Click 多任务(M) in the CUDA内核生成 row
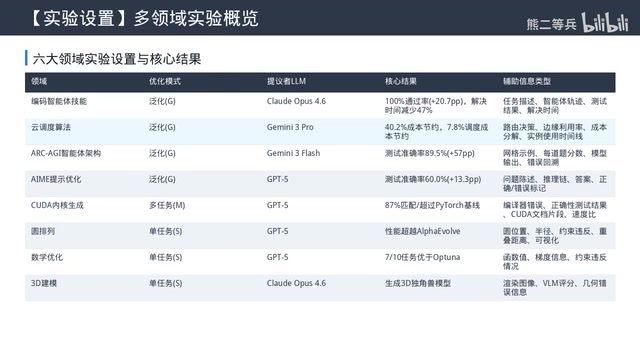The width and height of the screenshot is (640, 360). click(167, 205)
